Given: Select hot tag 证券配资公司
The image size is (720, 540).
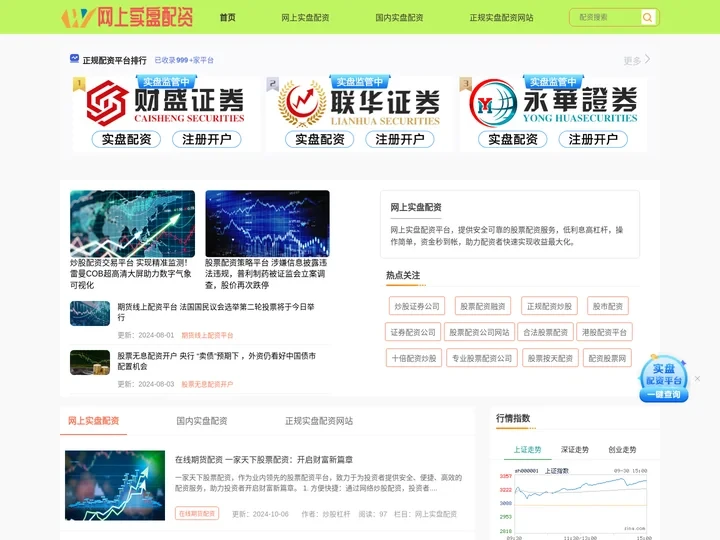Looking at the screenshot, I should 413,332.
